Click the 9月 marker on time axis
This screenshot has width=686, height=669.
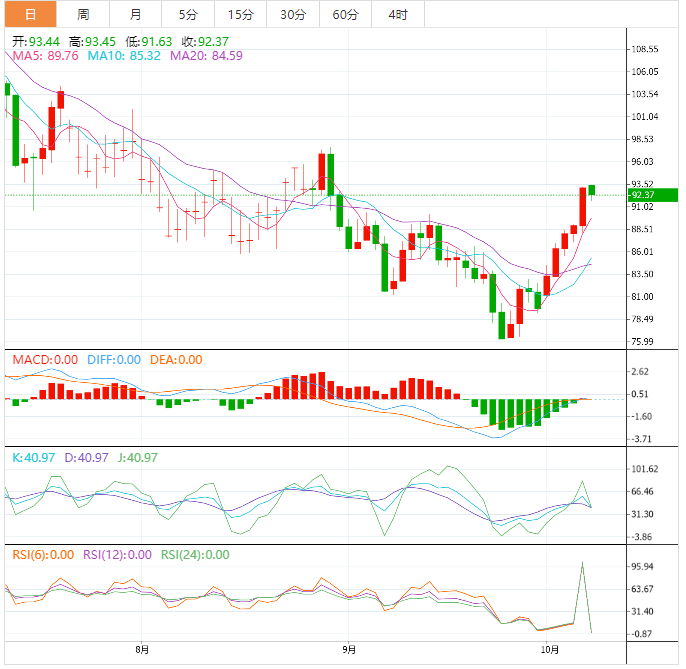point(347,649)
